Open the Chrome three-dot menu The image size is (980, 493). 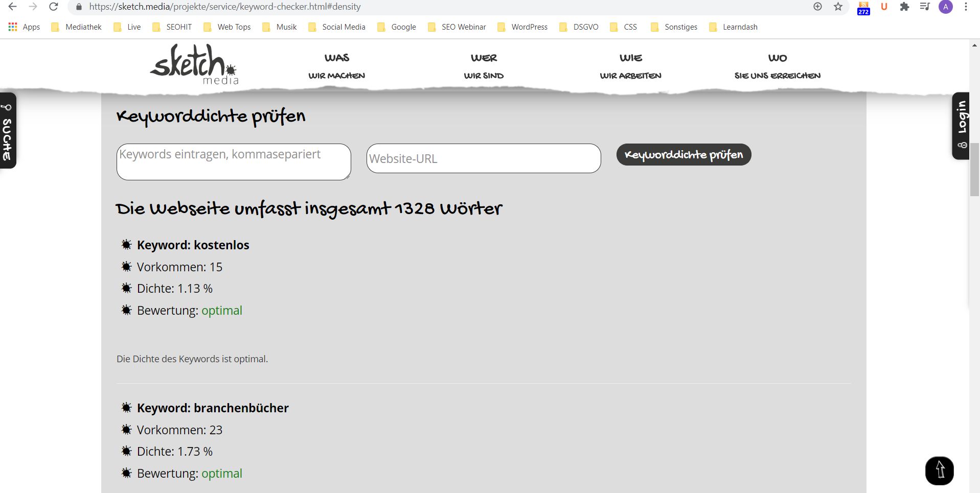pos(966,7)
